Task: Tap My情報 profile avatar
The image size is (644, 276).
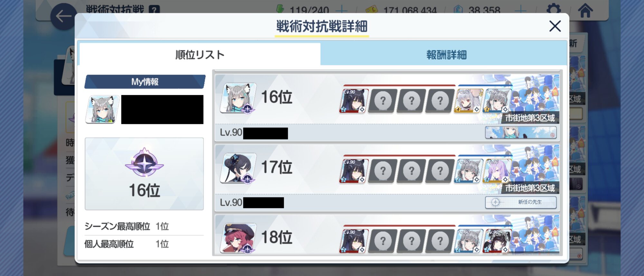Action: (102, 109)
